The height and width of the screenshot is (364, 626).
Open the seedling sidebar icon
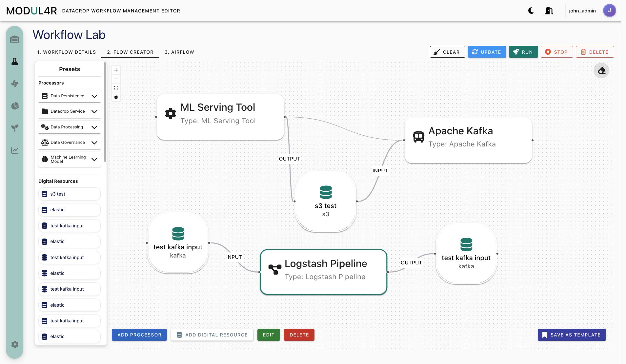point(15,128)
